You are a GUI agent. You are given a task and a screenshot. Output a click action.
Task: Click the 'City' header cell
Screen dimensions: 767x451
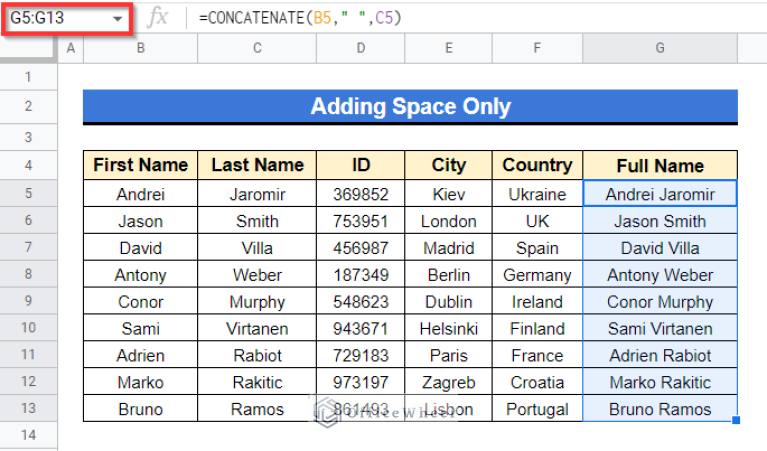pos(448,165)
